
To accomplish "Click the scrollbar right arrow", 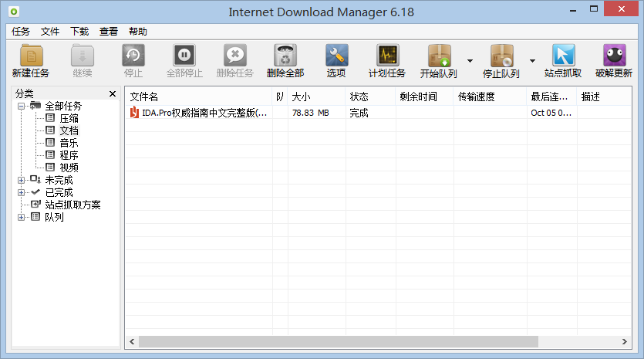I will [x=624, y=341].
